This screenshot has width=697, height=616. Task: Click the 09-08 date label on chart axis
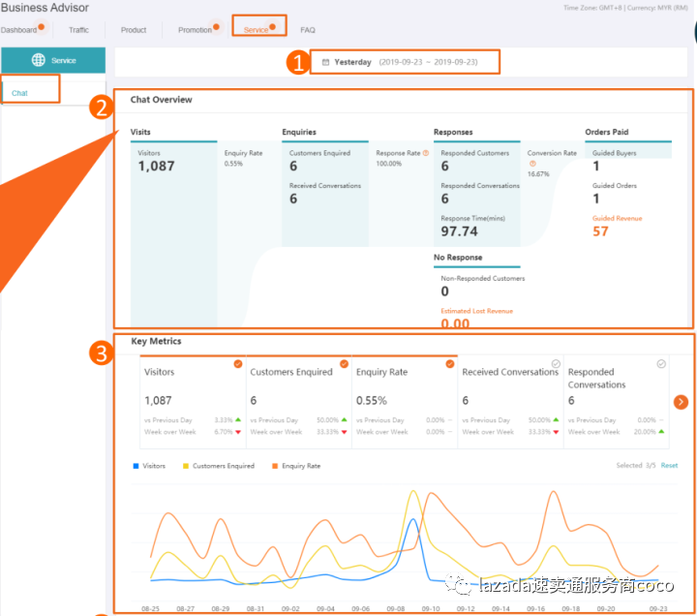click(x=395, y=608)
